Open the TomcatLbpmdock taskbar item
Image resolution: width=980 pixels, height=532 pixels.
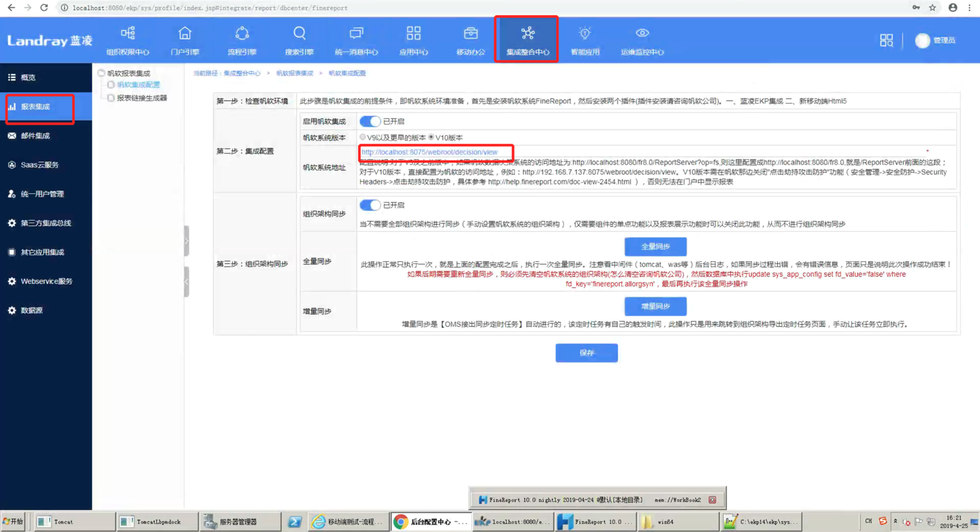[x=157, y=522]
